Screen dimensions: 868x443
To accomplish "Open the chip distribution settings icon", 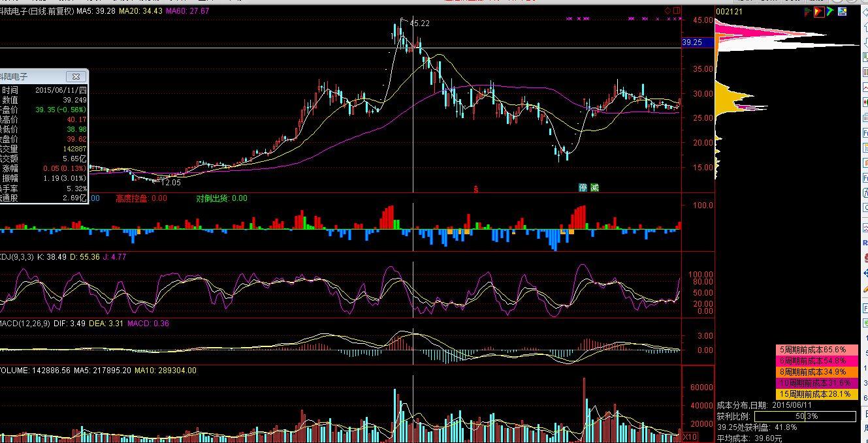I will 843,12.
